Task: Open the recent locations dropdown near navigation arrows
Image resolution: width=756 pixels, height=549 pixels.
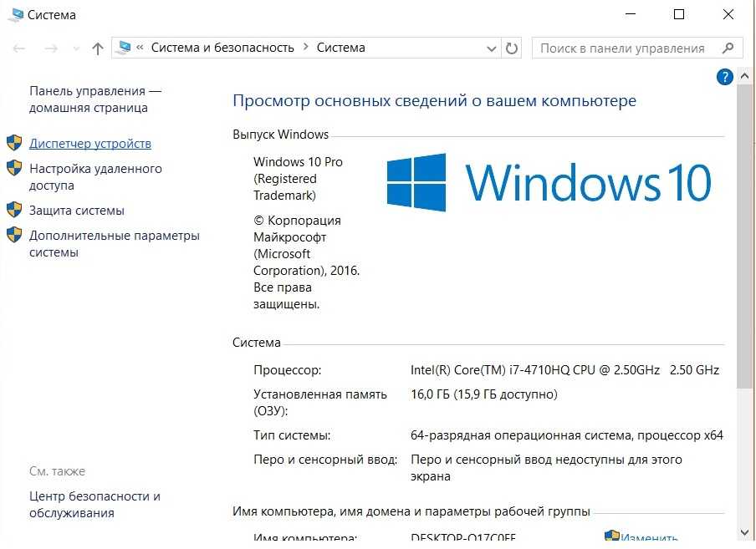Action: click(x=74, y=49)
